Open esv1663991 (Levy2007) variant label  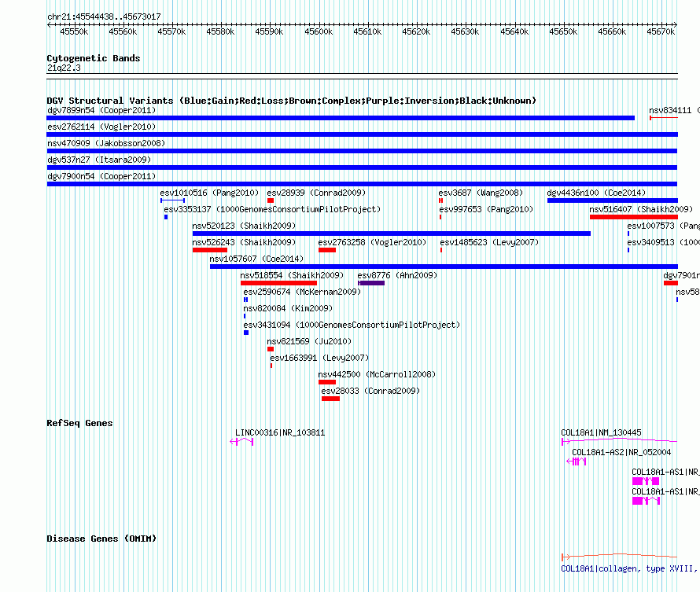click(319, 358)
